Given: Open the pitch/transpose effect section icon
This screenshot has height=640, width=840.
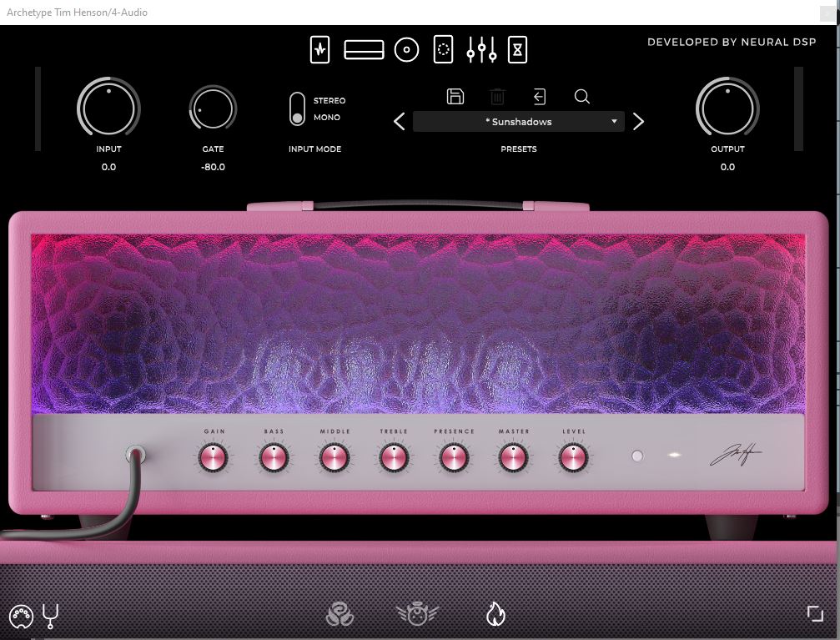Looking at the screenshot, I should point(319,50).
